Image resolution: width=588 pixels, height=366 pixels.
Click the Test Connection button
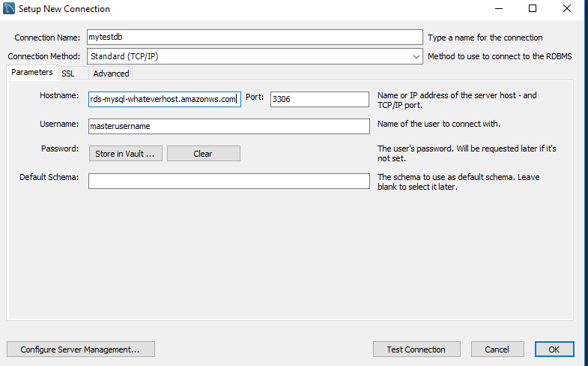click(416, 349)
